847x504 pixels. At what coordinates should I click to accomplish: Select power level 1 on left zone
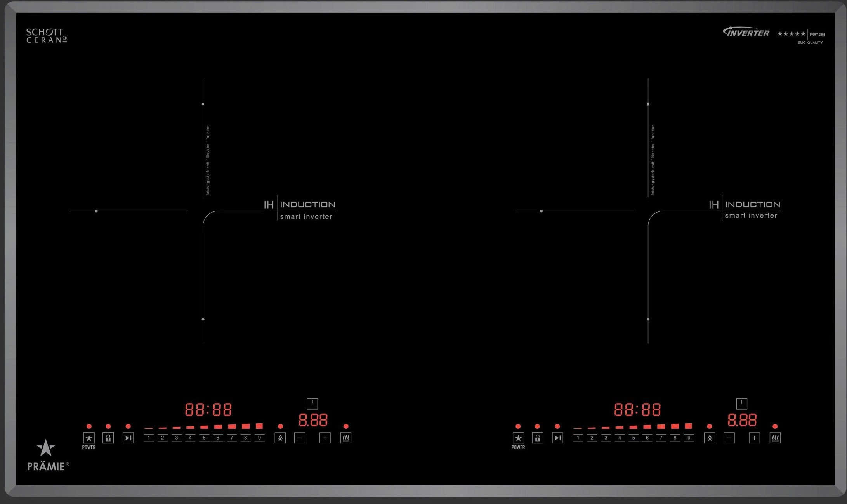pos(148,437)
